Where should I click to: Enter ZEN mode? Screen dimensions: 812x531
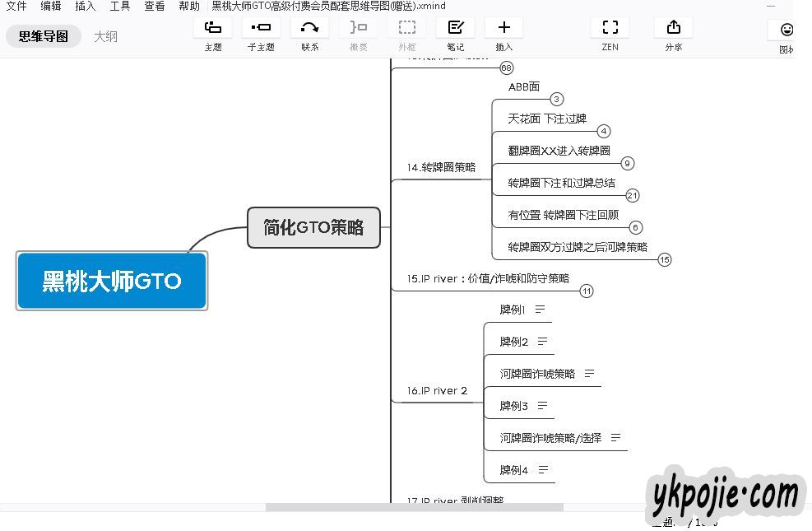(610, 28)
